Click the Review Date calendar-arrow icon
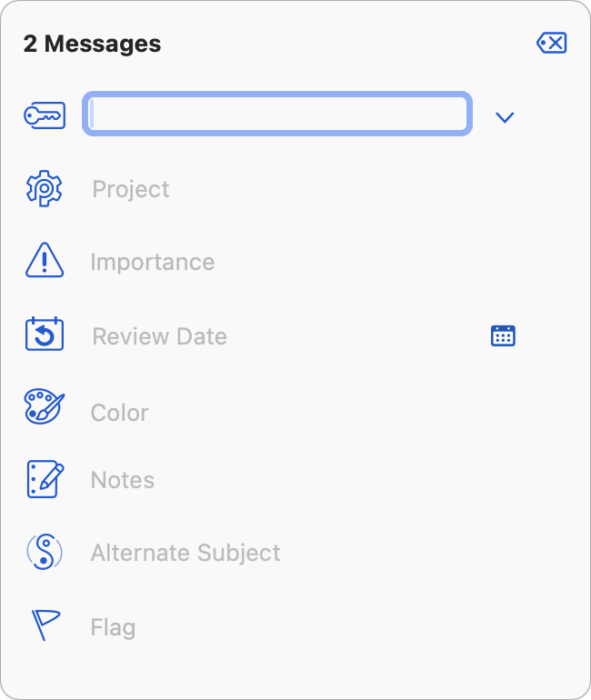The height and width of the screenshot is (700, 591). pyautogui.click(x=44, y=335)
